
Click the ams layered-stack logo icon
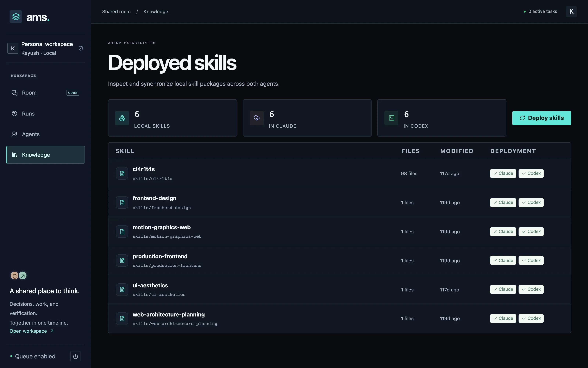tap(16, 17)
